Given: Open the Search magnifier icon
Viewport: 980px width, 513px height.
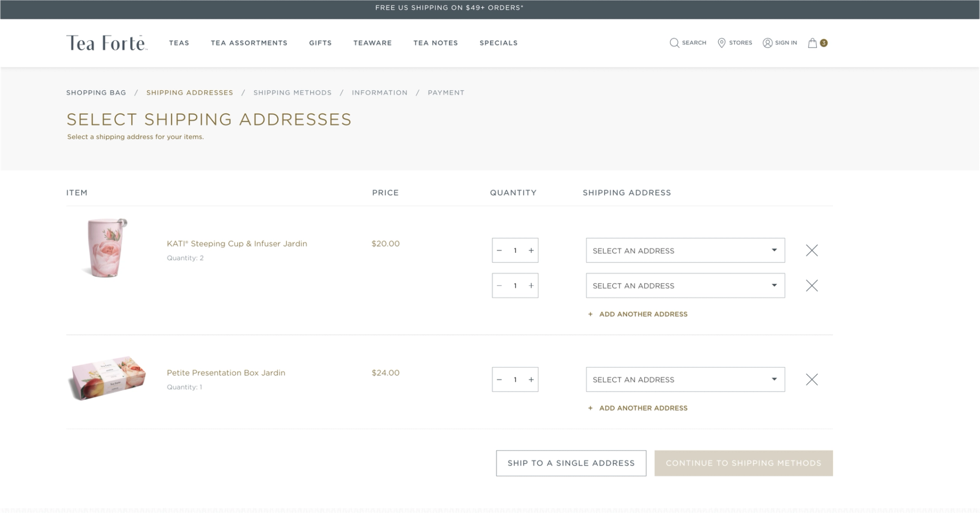Looking at the screenshot, I should (674, 43).
